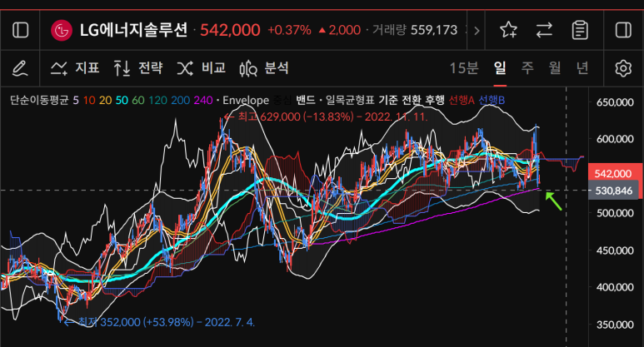Open chart settings gear icon
Image resolution: width=644 pixels, height=347 pixels.
point(623,68)
